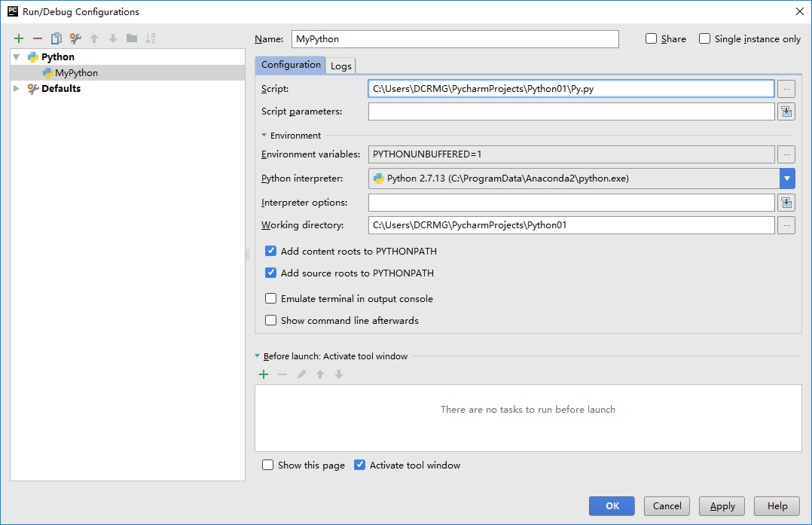
Task: Move the before-launch task up
Action: coord(320,374)
